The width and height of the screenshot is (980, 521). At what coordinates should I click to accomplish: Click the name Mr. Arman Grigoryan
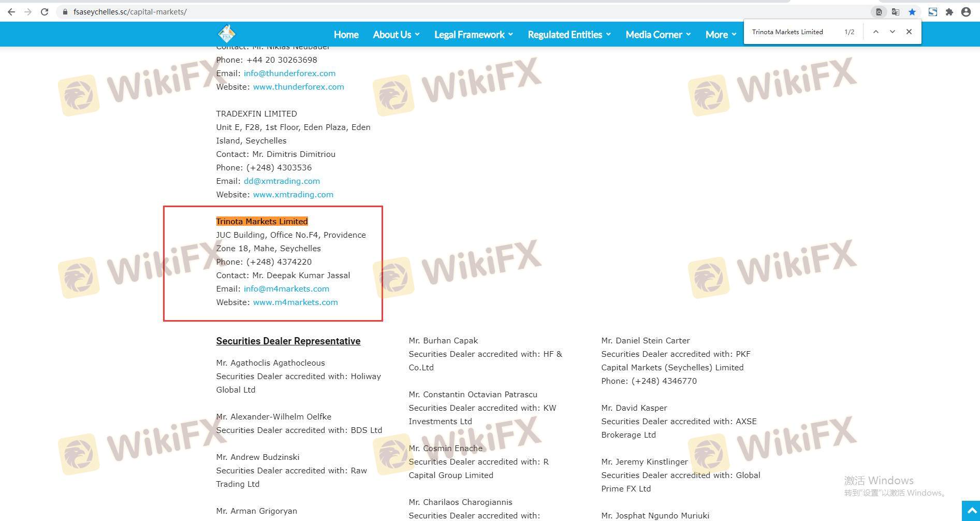tap(256, 511)
